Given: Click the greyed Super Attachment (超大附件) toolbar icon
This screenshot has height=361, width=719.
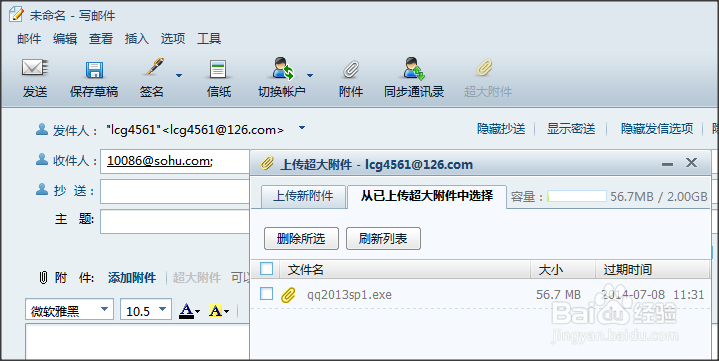Looking at the screenshot, I should tap(484, 68).
